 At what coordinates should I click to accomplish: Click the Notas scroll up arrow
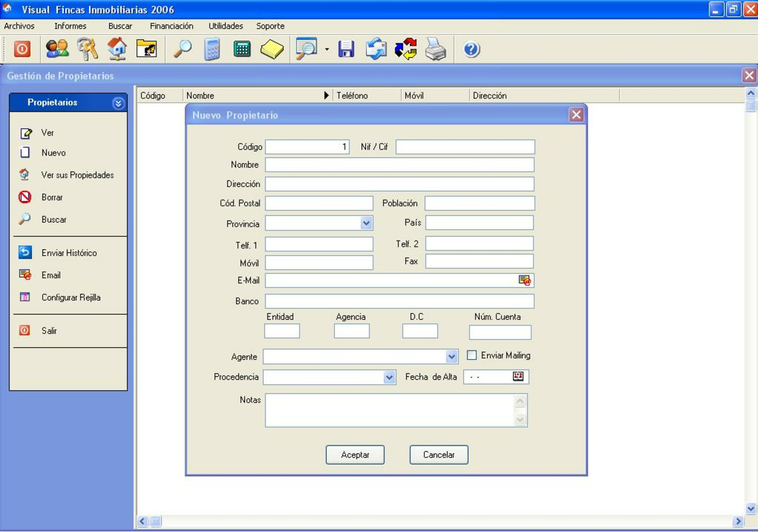coord(520,401)
